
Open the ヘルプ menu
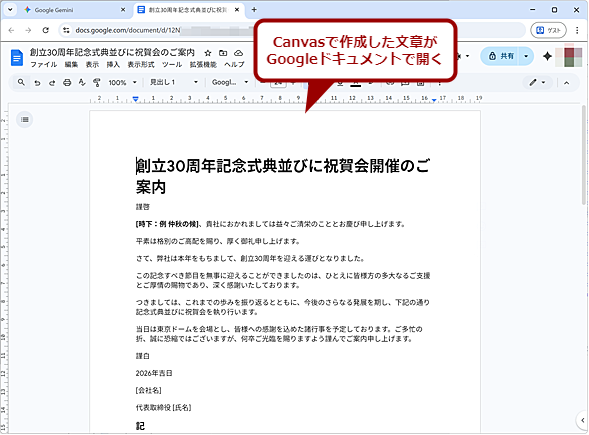234,65
